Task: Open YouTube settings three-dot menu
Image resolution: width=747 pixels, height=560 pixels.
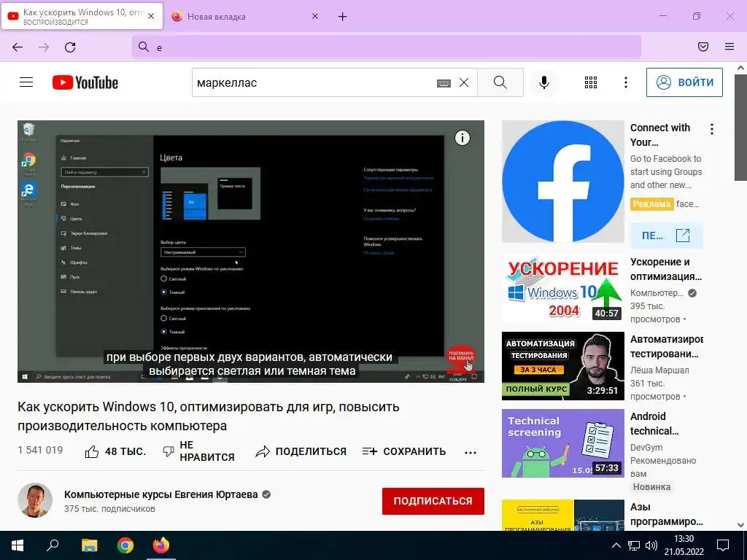Action: pyautogui.click(x=625, y=82)
